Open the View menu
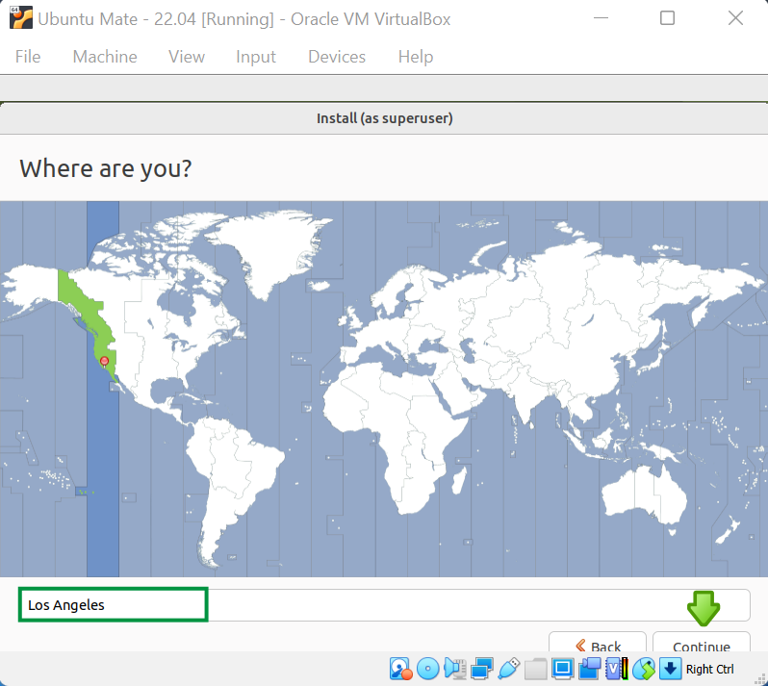The image size is (768, 686). pyautogui.click(x=187, y=57)
